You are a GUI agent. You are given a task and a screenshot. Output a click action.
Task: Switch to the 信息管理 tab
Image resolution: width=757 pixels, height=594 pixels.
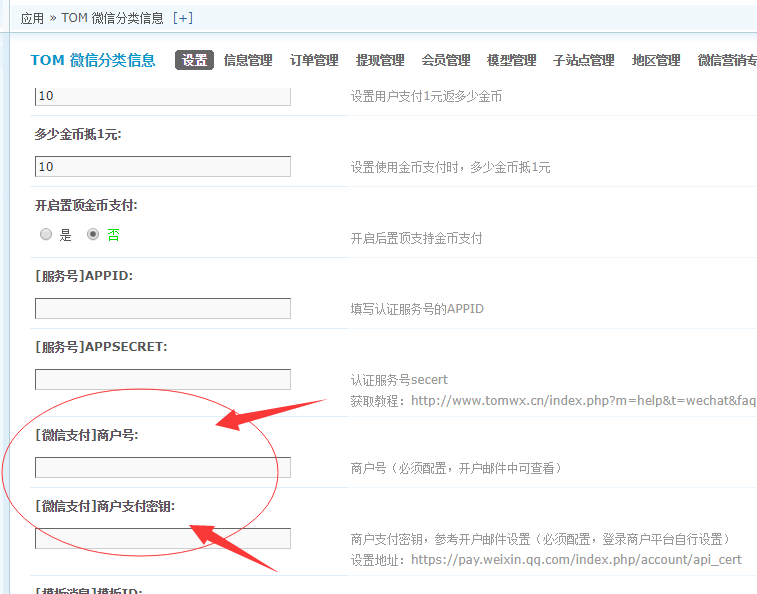248,60
